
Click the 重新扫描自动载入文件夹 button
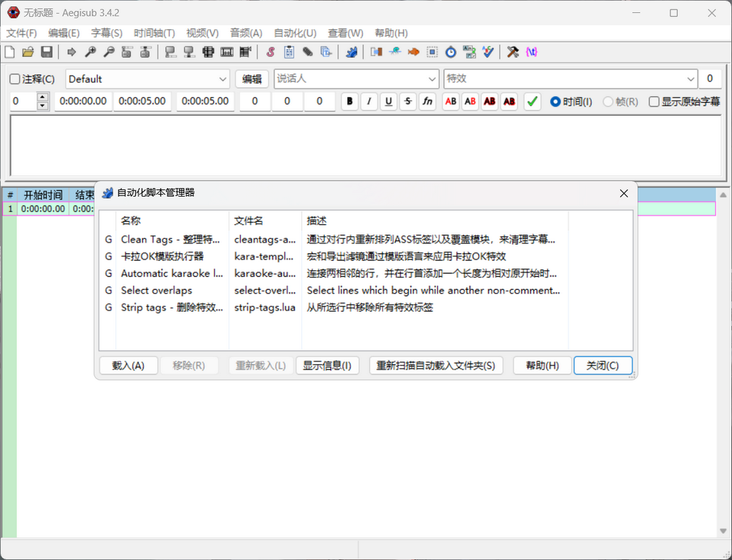436,365
